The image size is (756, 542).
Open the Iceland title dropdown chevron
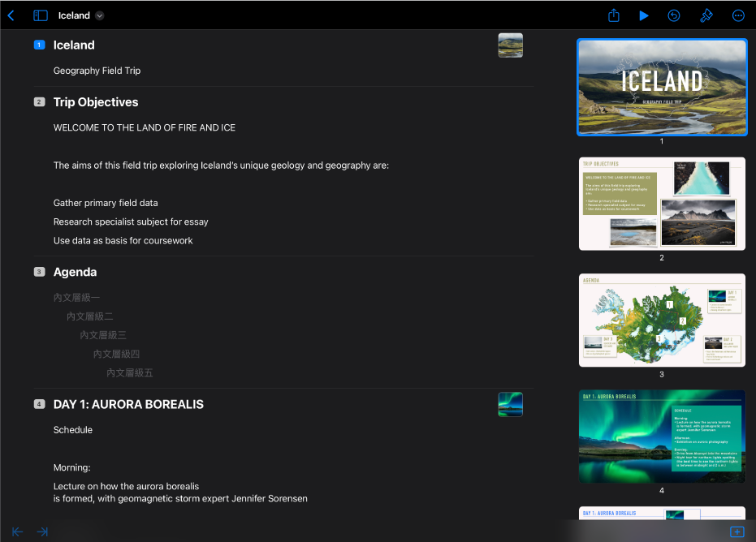click(99, 15)
